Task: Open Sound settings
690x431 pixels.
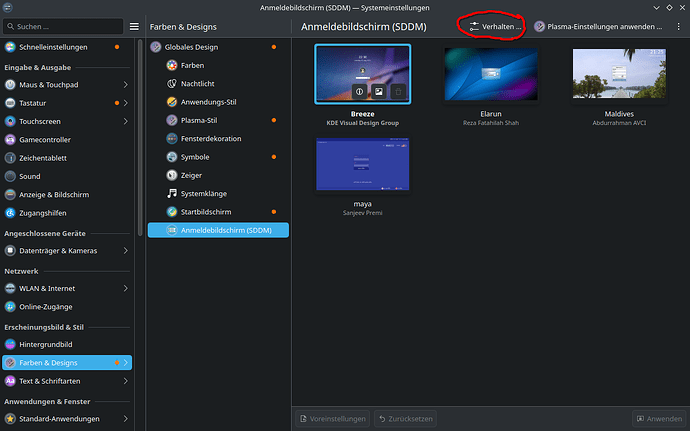Action: click(67, 176)
